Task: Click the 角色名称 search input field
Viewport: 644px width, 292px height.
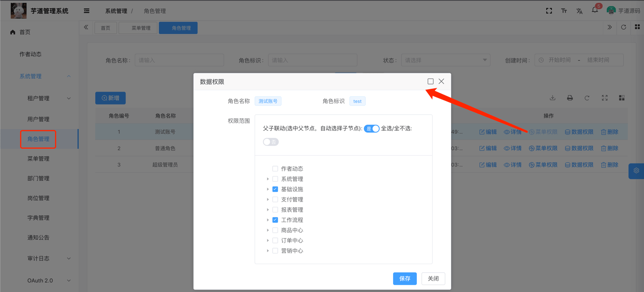Action: pyautogui.click(x=179, y=60)
